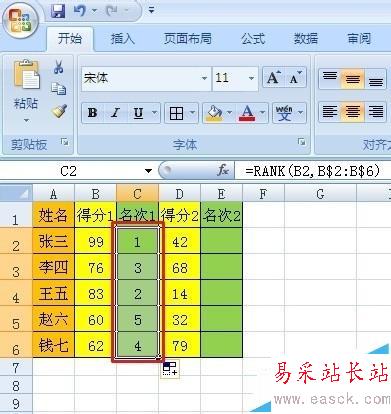This screenshot has height=414, width=391.
Task: Select row 2 header
Action: coord(16,241)
